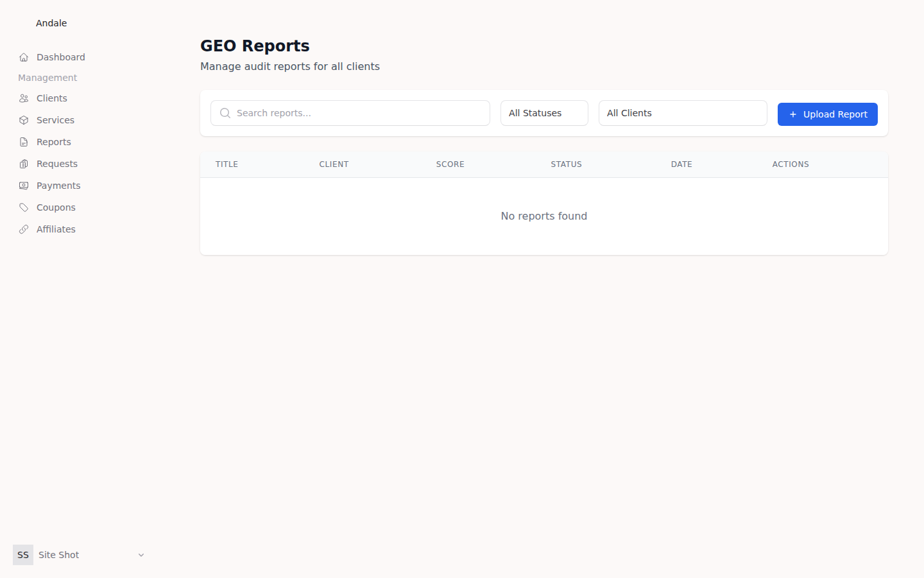
Task: Click the Payments banknote icon
Action: tap(24, 186)
